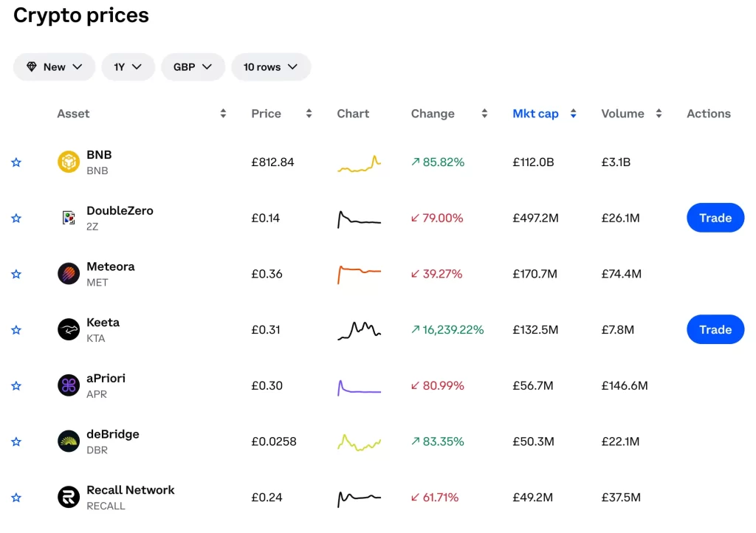
Task: Open the Keeta asset name
Action: tap(103, 323)
